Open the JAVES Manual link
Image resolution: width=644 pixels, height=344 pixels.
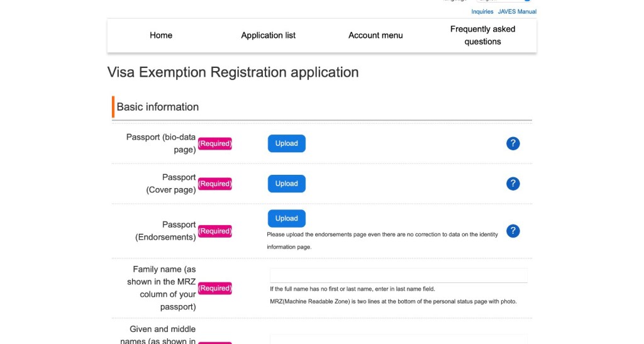[517, 11]
